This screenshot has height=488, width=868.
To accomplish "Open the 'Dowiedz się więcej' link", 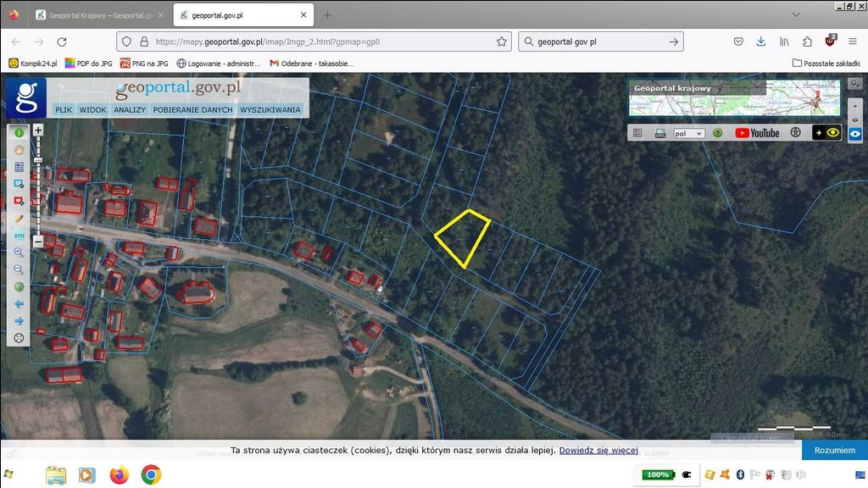I will tap(598, 450).
